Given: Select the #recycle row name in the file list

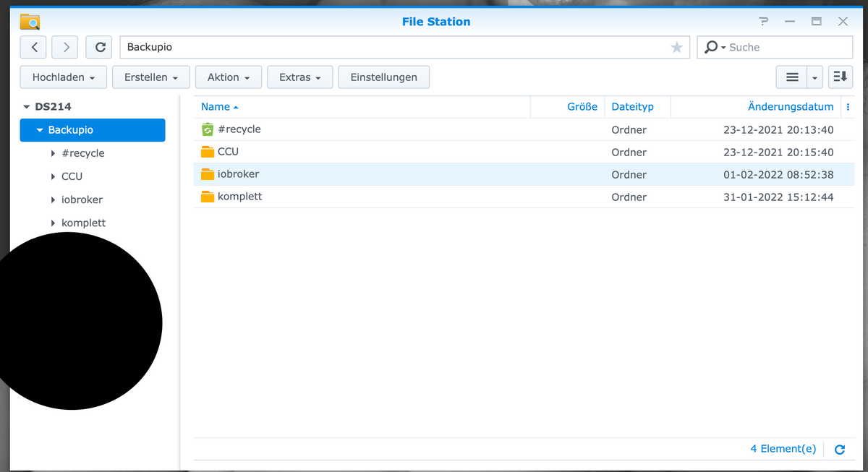Looking at the screenshot, I should coord(239,129).
